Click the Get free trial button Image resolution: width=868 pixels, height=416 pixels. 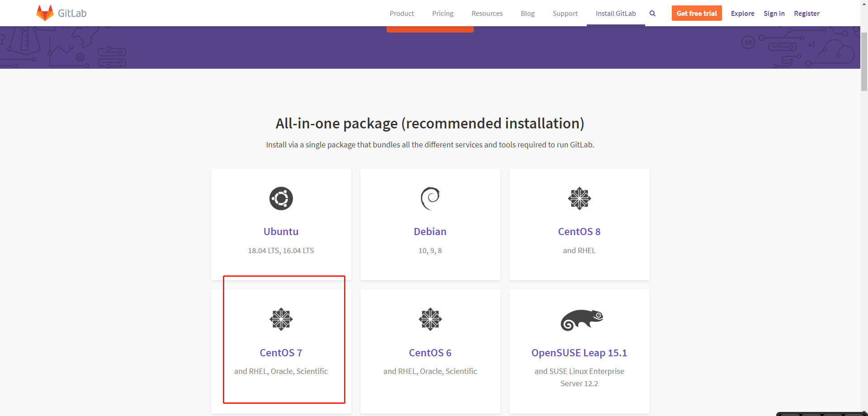pos(697,13)
